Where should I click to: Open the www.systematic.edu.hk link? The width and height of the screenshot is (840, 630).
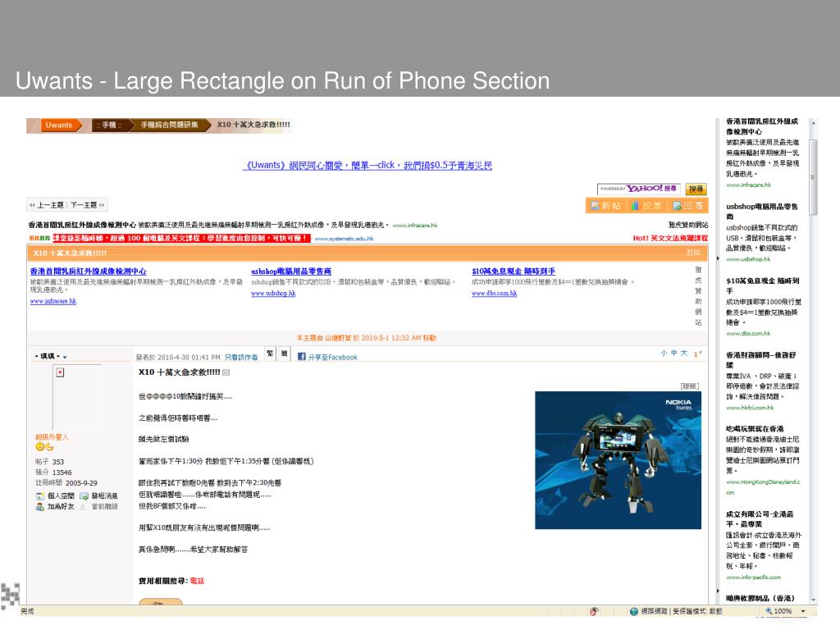pos(344,239)
